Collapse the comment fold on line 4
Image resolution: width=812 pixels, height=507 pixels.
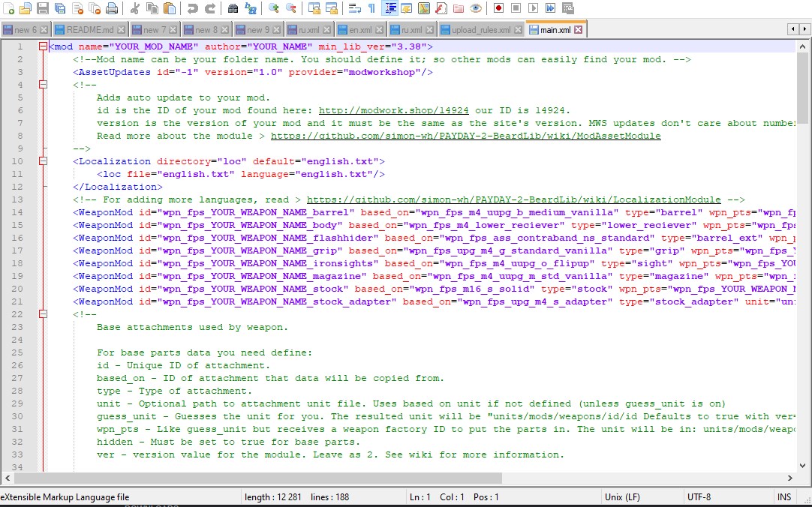pos(43,84)
